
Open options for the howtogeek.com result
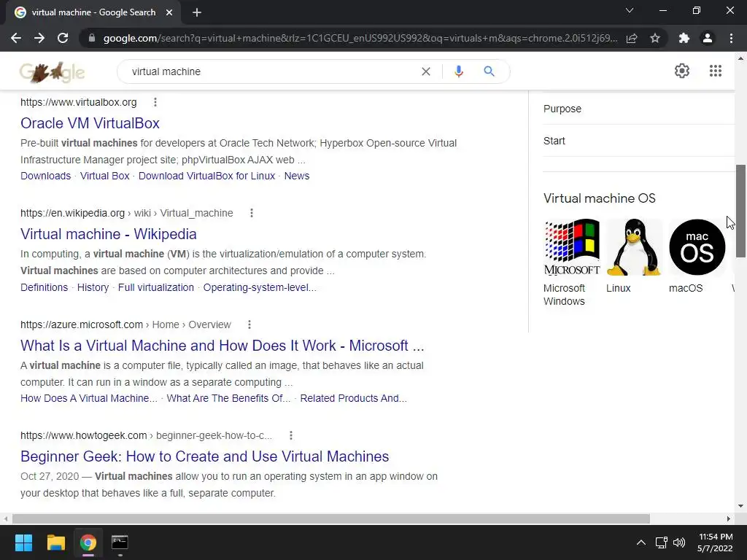click(290, 435)
